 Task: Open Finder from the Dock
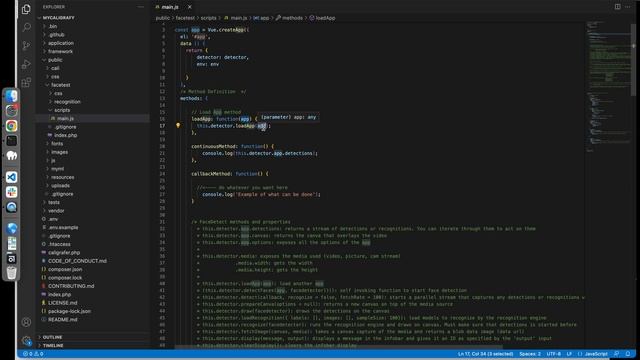pyautogui.click(x=11, y=96)
